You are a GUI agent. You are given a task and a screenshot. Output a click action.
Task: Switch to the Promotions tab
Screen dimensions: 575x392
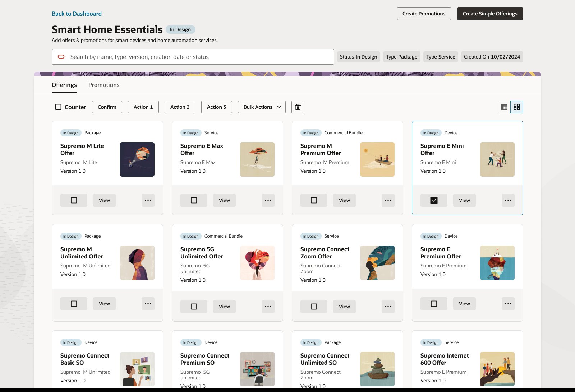click(x=104, y=85)
